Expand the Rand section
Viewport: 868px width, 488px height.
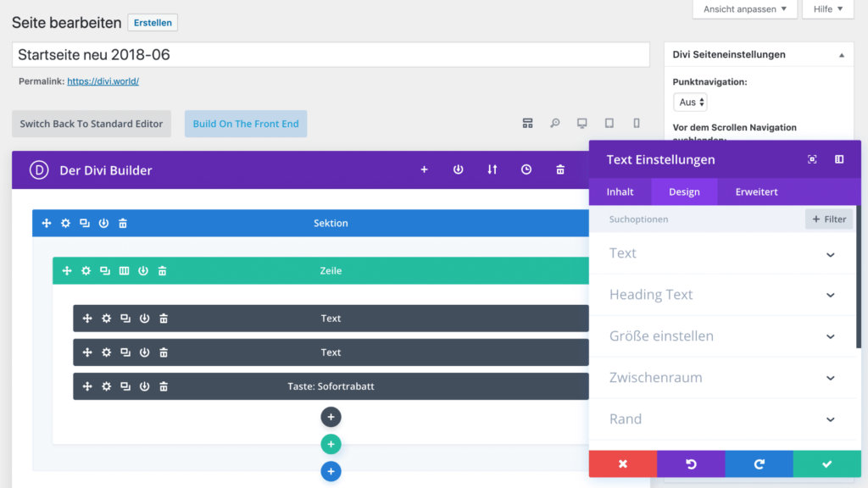pyautogui.click(x=722, y=419)
